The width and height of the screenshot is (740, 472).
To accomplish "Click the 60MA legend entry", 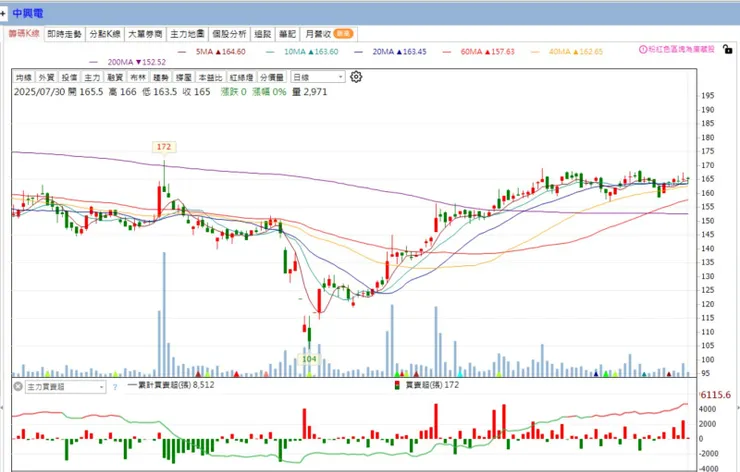I will click(479, 51).
